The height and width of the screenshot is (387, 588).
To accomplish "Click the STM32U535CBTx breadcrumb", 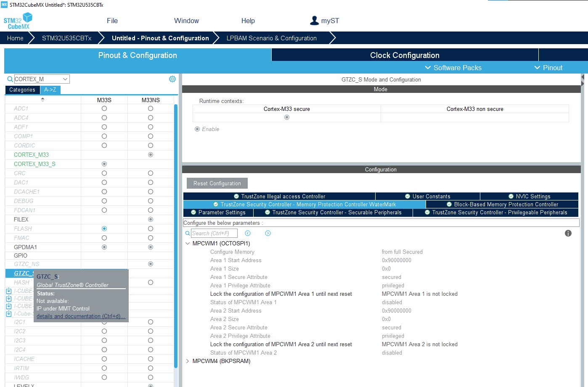I will (66, 38).
